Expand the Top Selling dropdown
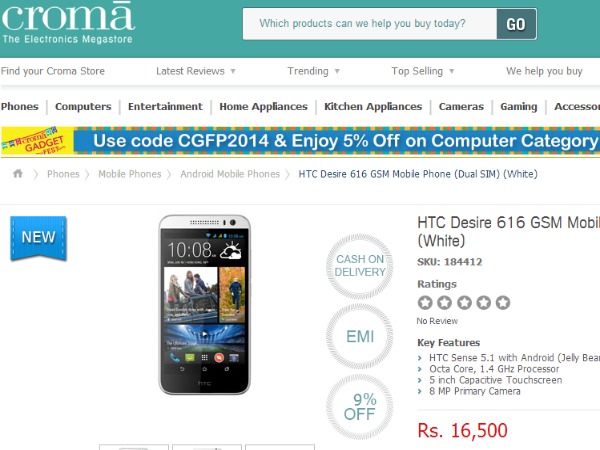The width and height of the screenshot is (600, 450). (x=423, y=71)
